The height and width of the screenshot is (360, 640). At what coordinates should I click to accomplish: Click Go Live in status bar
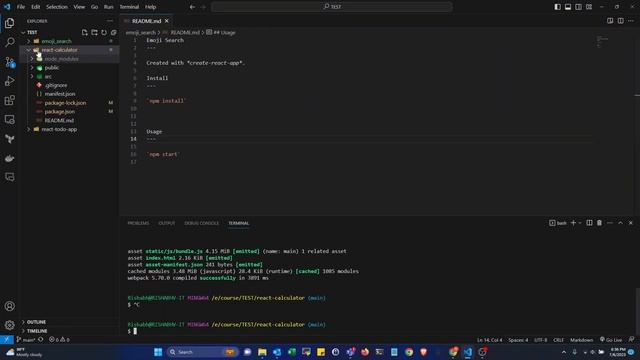pyautogui.click(x=611, y=340)
